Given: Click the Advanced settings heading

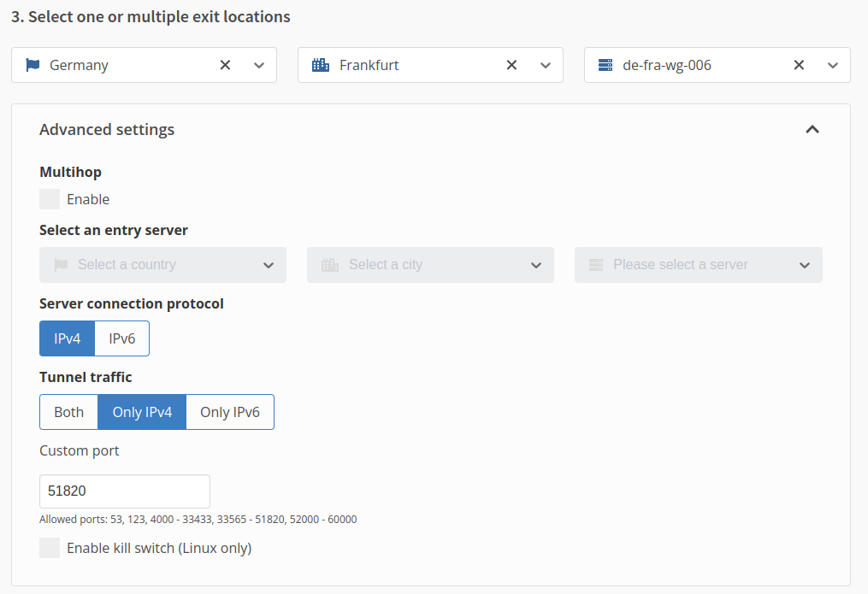Looking at the screenshot, I should coord(107,129).
